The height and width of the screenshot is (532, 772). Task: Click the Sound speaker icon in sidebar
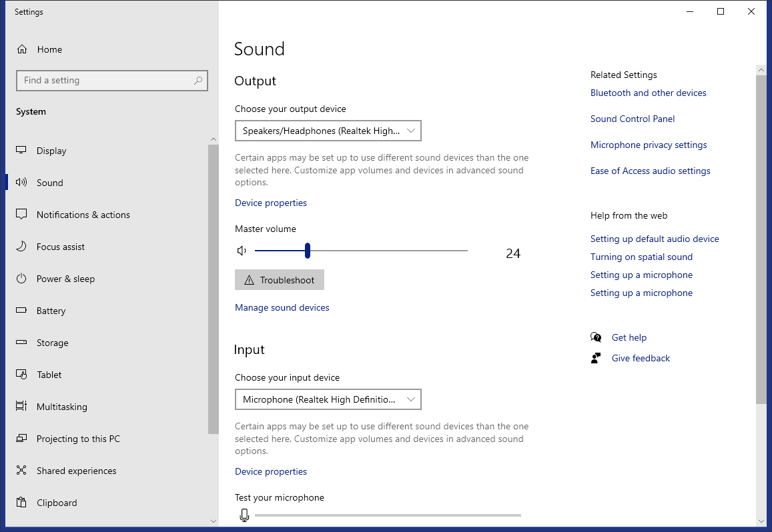[x=21, y=182]
